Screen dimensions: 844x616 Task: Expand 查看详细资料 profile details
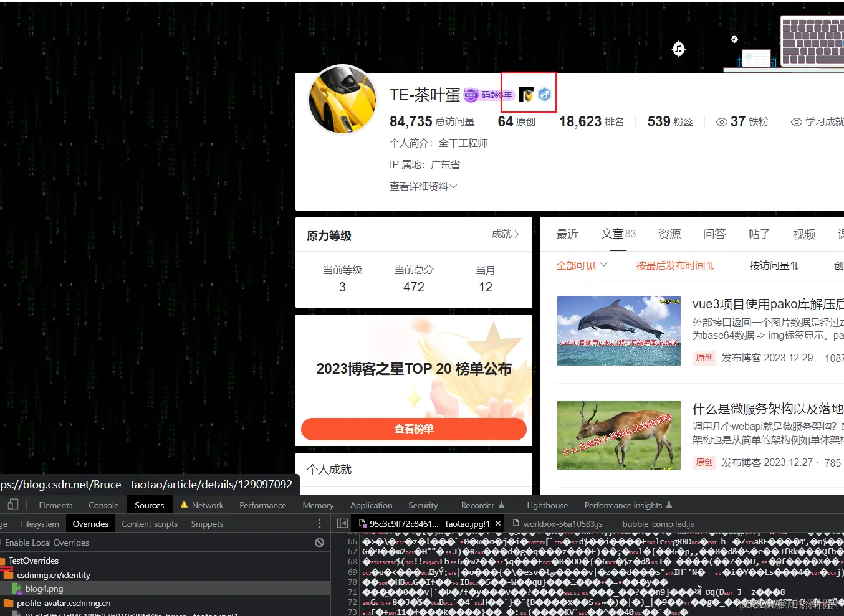tap(423, 186)
